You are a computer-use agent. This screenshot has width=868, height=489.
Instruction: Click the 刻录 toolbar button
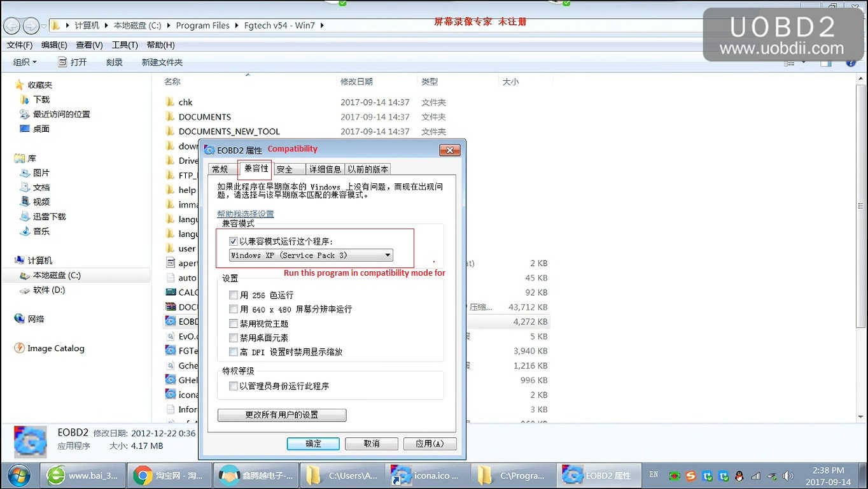[x=115, y=62]
